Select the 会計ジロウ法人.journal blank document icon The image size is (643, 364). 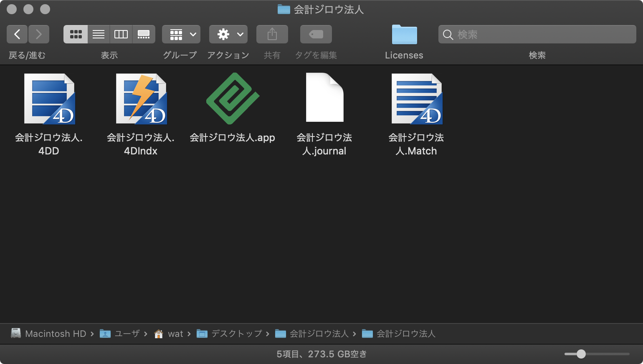point(324,97)
